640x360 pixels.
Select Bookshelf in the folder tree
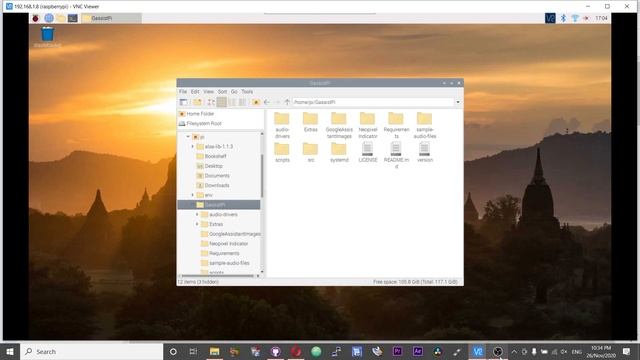click(x=215, y=156)
